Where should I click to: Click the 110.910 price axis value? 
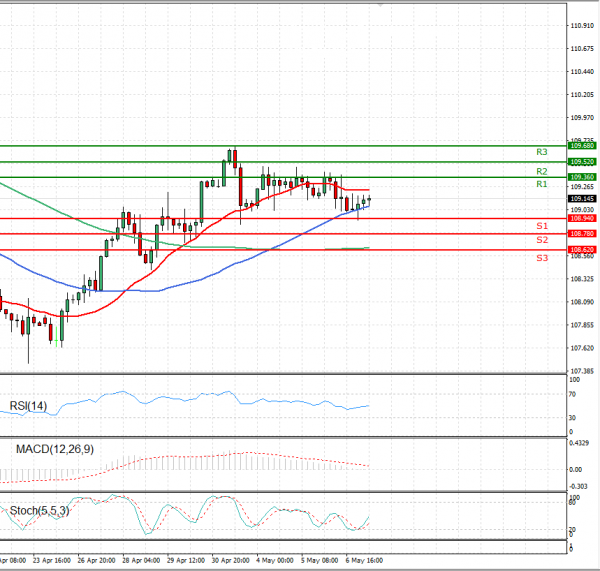[582, 26]
